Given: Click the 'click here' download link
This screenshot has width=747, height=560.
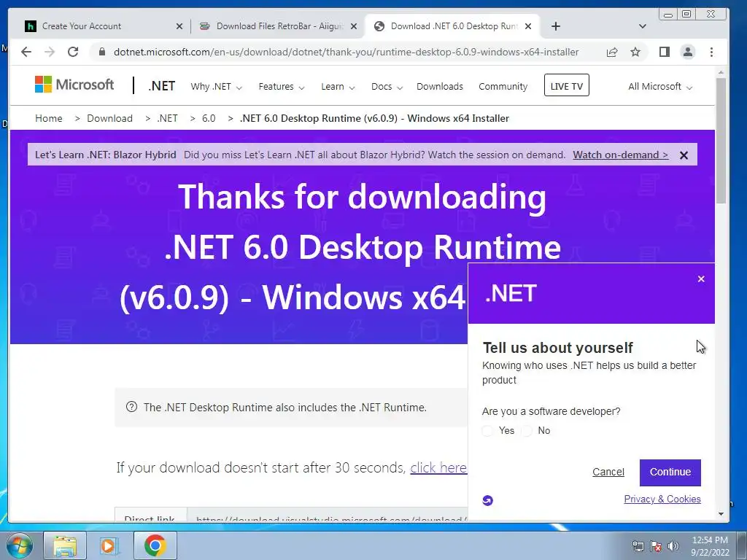Looking at the screenshot, I should click(438, 467).
